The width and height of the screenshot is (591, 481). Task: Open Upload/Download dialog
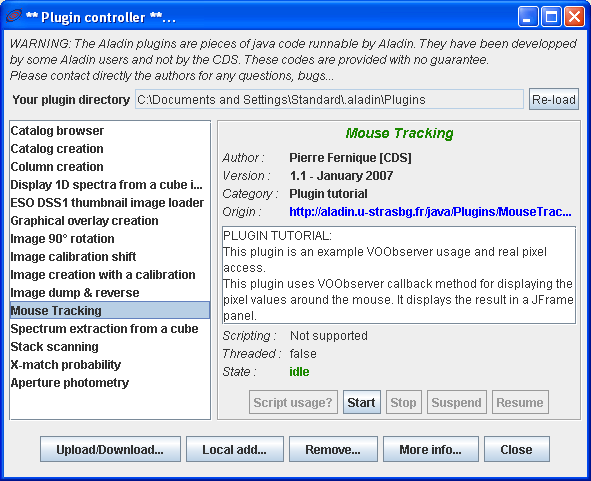click(x=110, y=449)
